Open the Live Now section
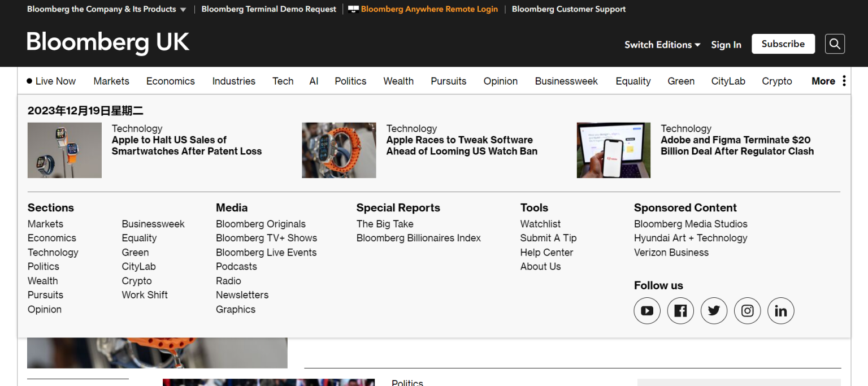This screenshot has width=868, height=386. [51, 81]
